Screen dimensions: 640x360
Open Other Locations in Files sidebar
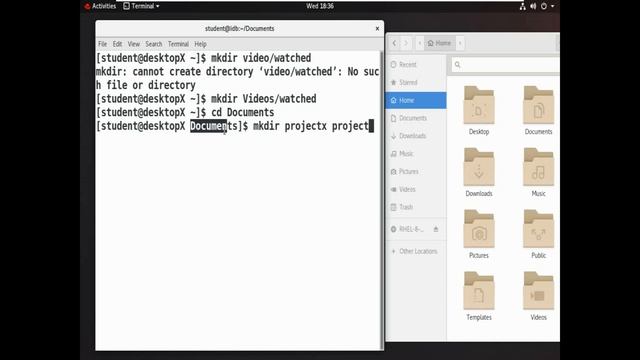coord(416,251)
